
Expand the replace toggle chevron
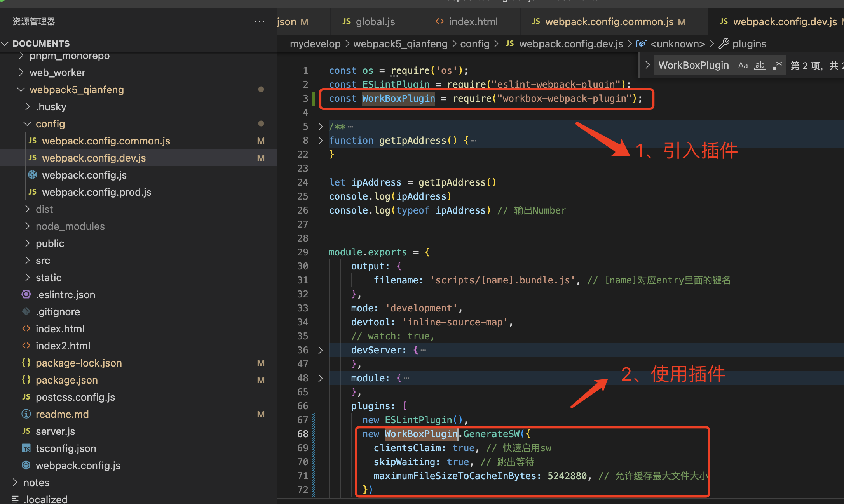[x=647, y=65]
